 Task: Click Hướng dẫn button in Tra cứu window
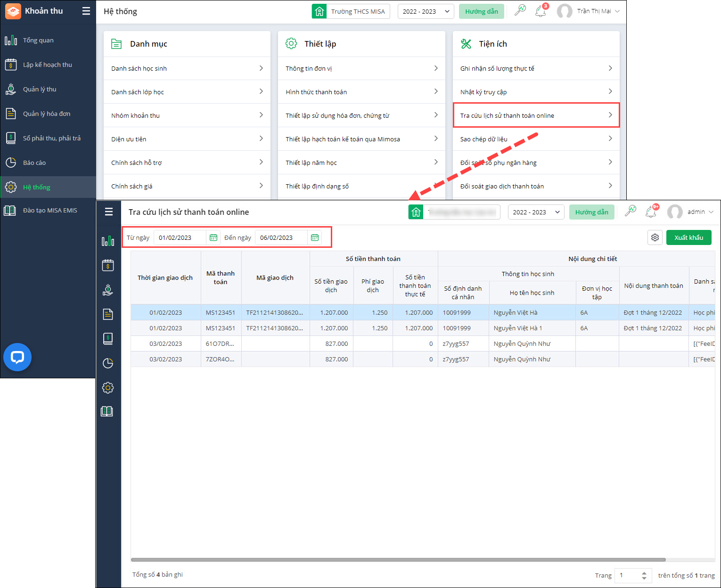[592, 212]
